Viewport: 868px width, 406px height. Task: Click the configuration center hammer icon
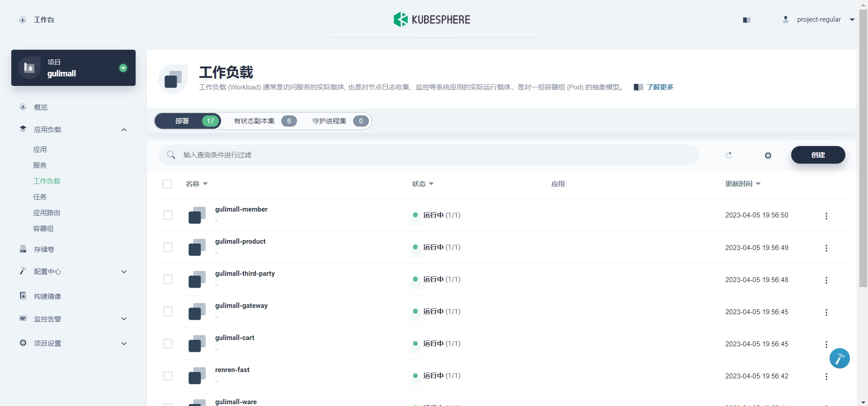click(x=23, y=271)
